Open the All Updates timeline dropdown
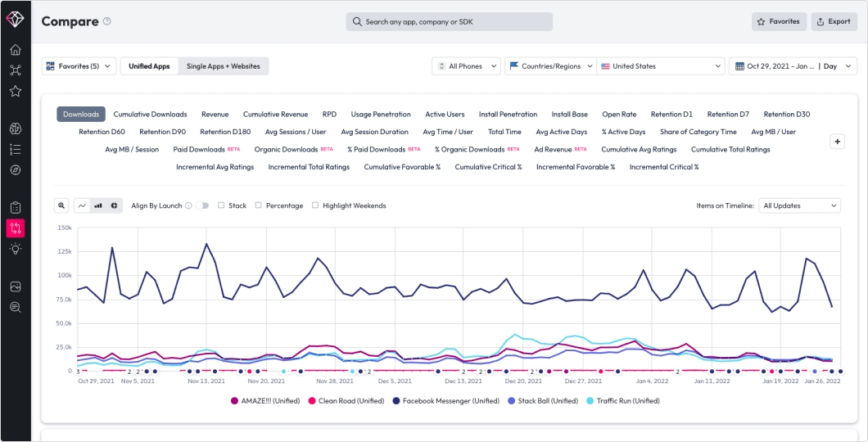Viewport: 868px width, 442px height. (799, 205)
